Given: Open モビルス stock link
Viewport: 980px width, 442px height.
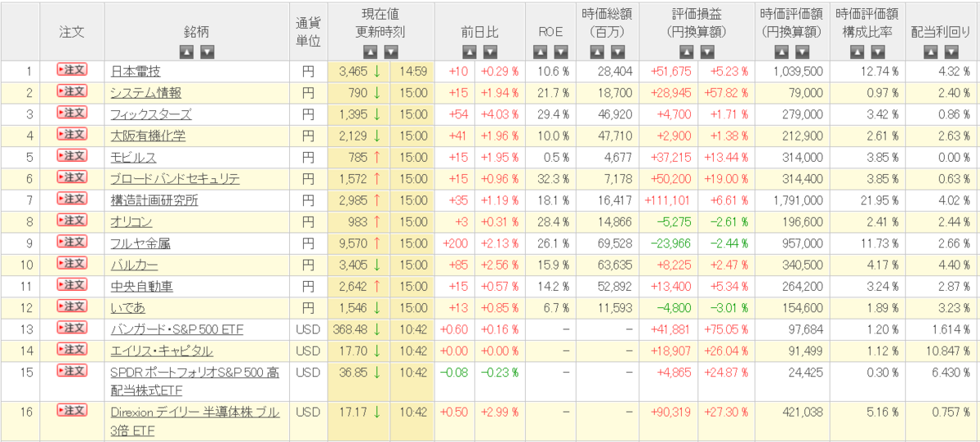Looking at the screenshot, I should click(133, 158).
